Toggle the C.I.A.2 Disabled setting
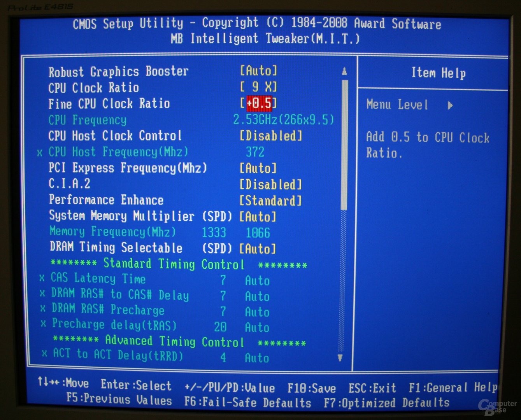The height and width of the screenshot is (420, 521). point(271,184)
